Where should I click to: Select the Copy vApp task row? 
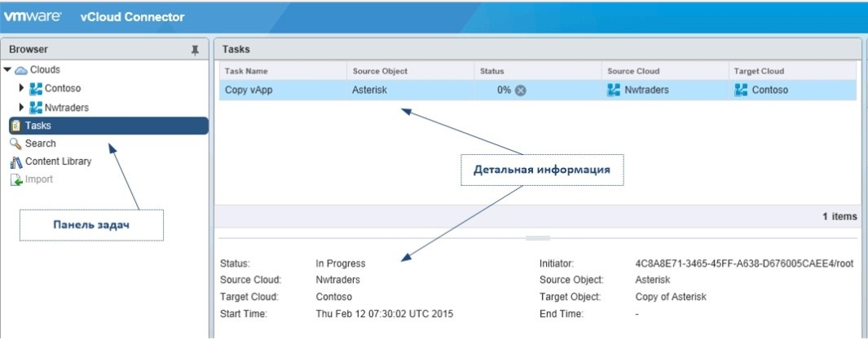click(538, 91)
